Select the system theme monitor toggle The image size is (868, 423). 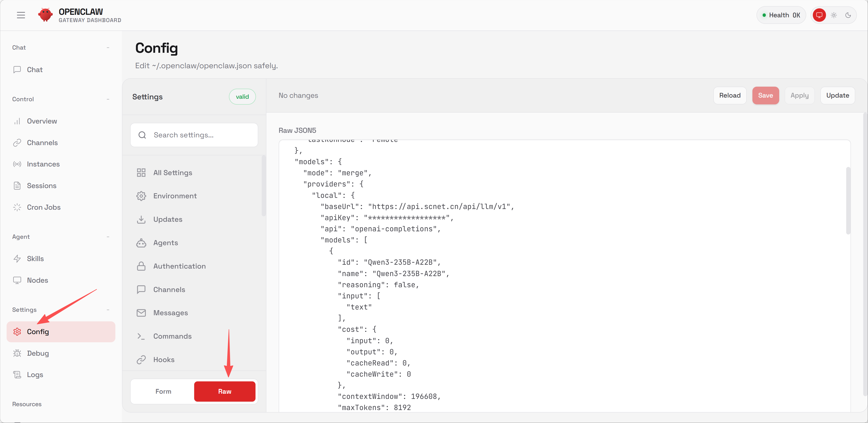click(819, 15)
